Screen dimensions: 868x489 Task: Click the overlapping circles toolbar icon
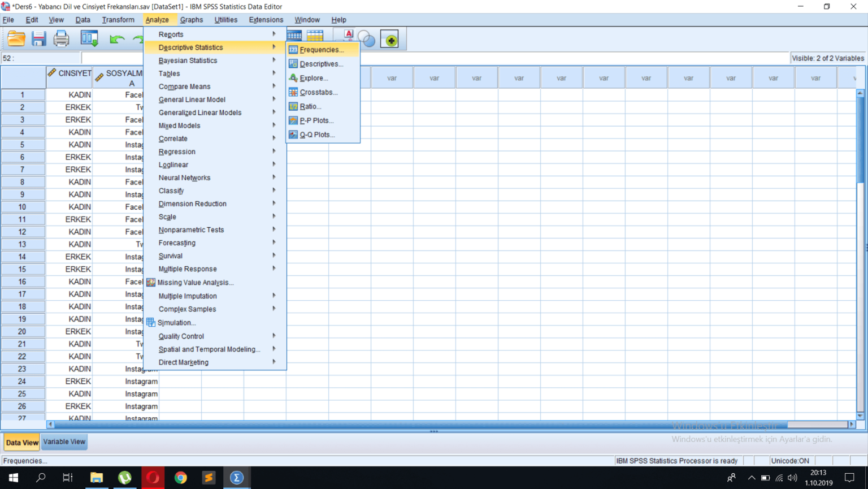pyautogui.click(x=366, y=40)
